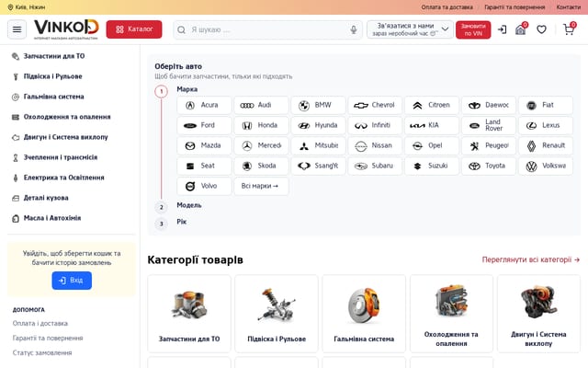Select Opel brand
This screenshot has width=588, height=368.
pyautogui.click(x=432, y=145)
